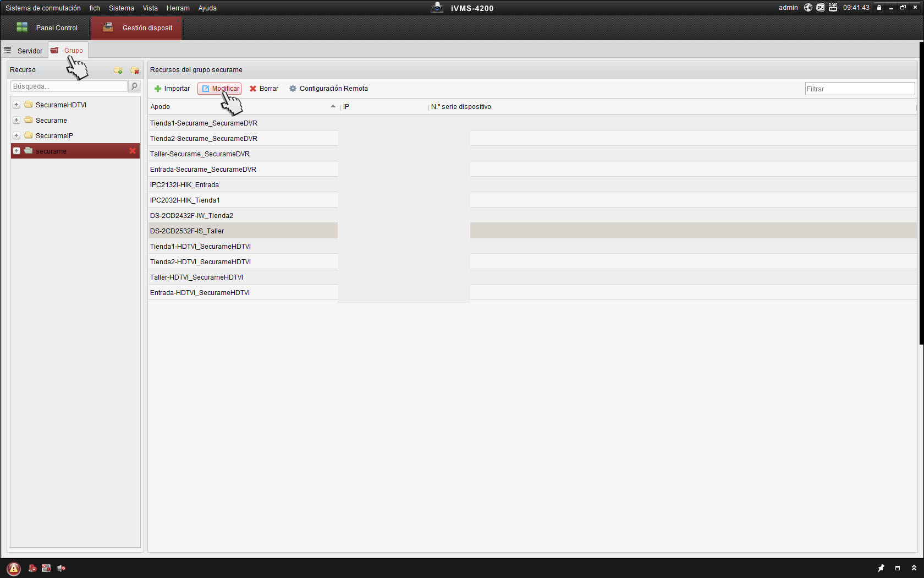The width and height of the screenshot is (924, 578).
Task: Select row DS-2CD2532F-IS_Taller
Action: click(532, 231)
